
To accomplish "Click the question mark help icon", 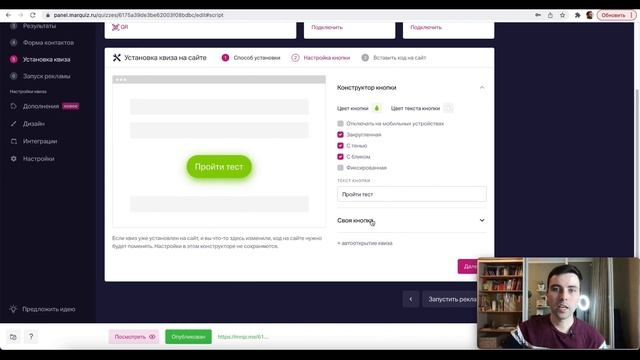I will 31,337.
